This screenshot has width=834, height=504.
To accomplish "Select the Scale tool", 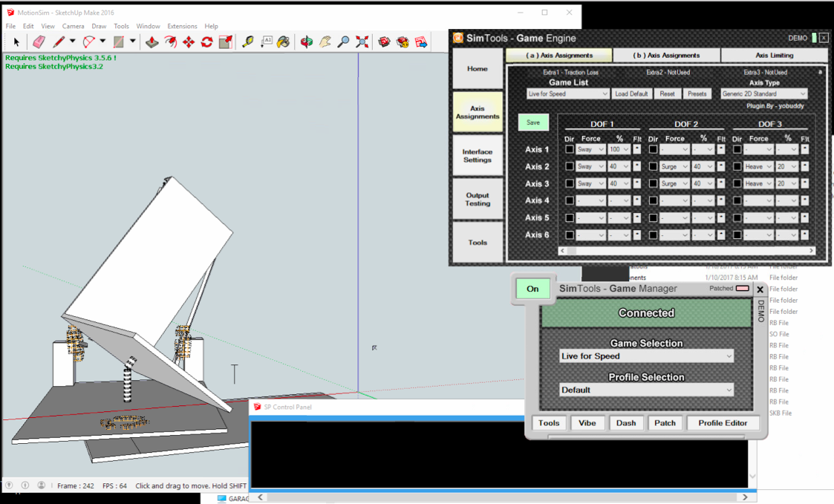I will pyautogui.click(x=226, y=42).
